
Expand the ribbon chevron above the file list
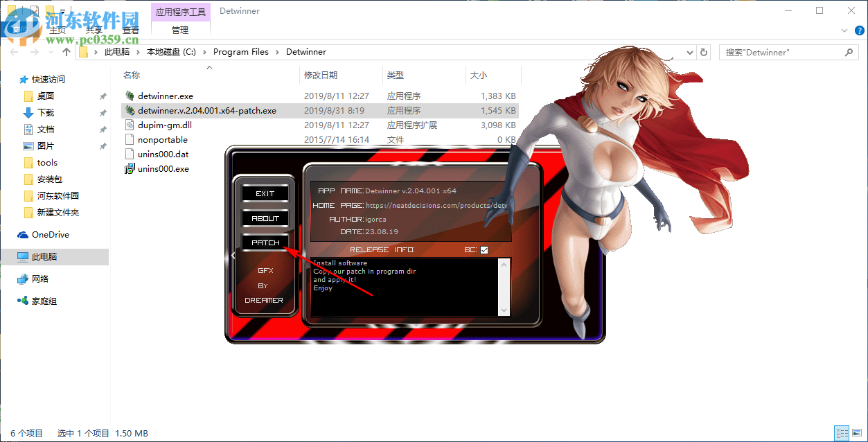coord(844,30)
